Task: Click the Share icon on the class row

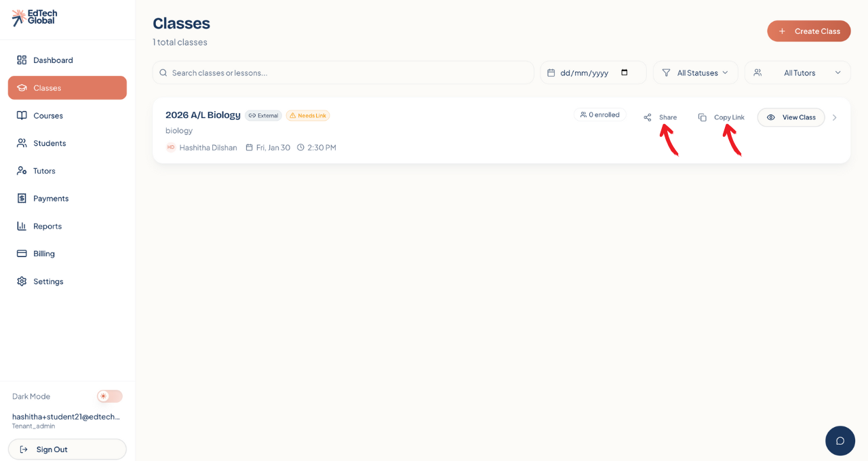Action: (648, 117)
